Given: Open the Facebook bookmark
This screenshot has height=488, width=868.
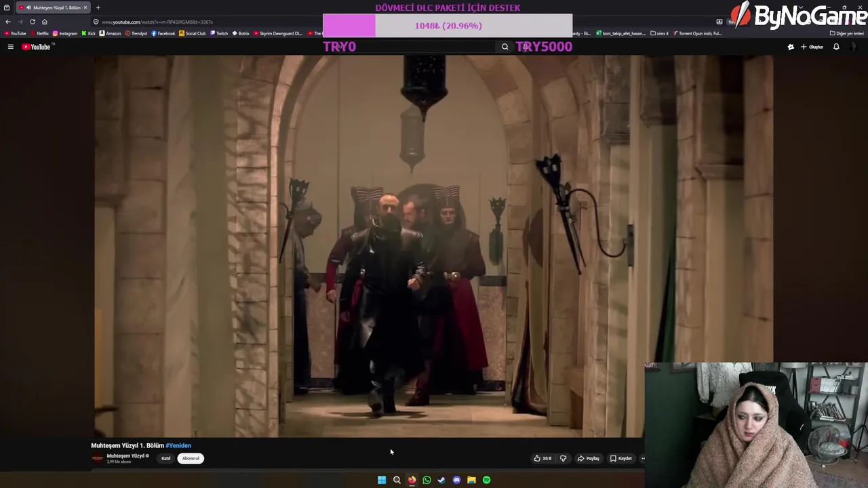Looking at the screenshot, I should coord(163,33).
